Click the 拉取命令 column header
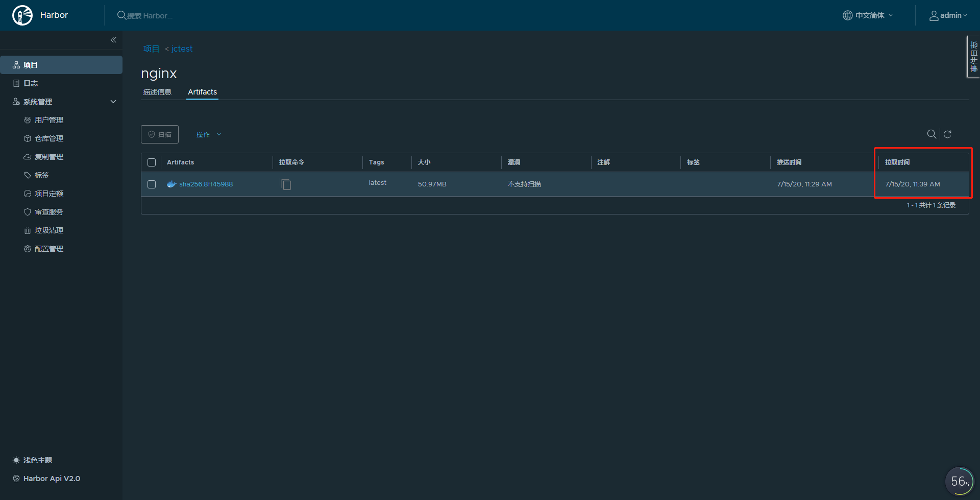 (x=292, y=162)
